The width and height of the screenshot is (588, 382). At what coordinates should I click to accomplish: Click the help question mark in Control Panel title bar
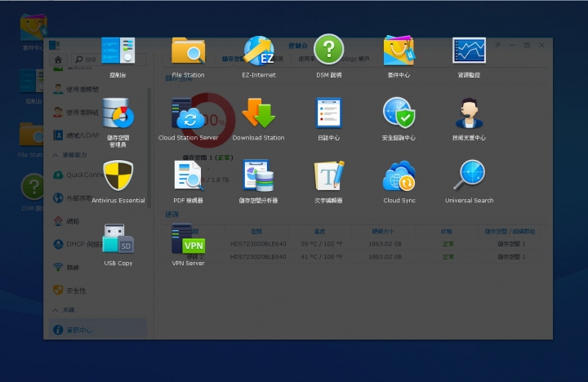click(x=497, y=46)
